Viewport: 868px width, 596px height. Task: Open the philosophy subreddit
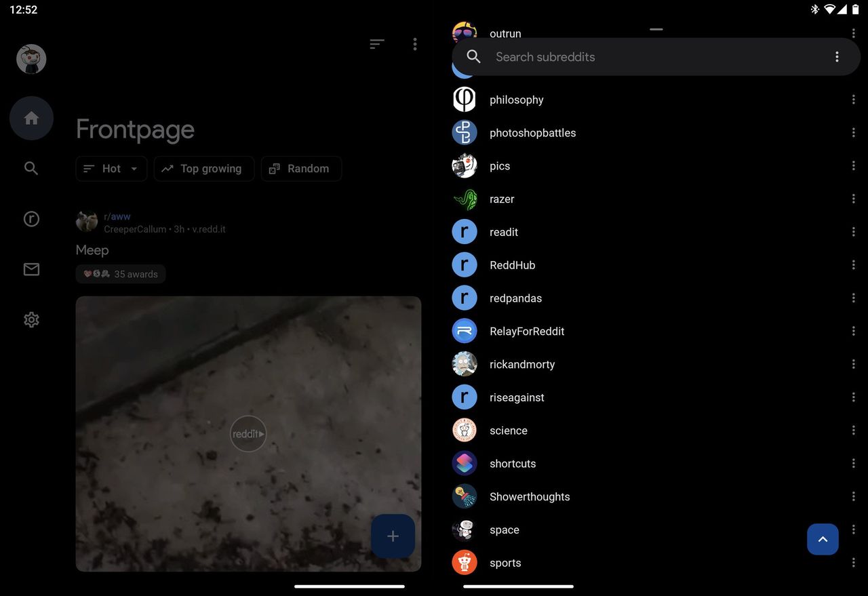(x=517, y=100)
